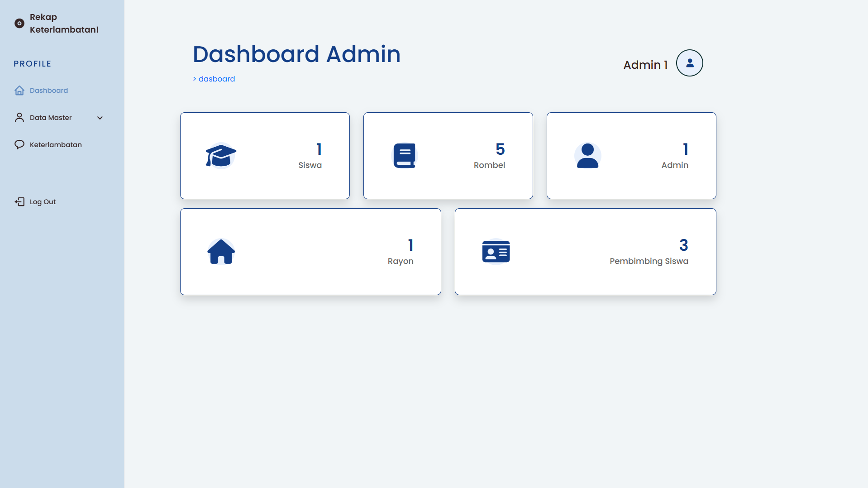The height and width of the screenshot is (488, 868).
Task: Click the Rombel label in card
Action: [489, 165]
